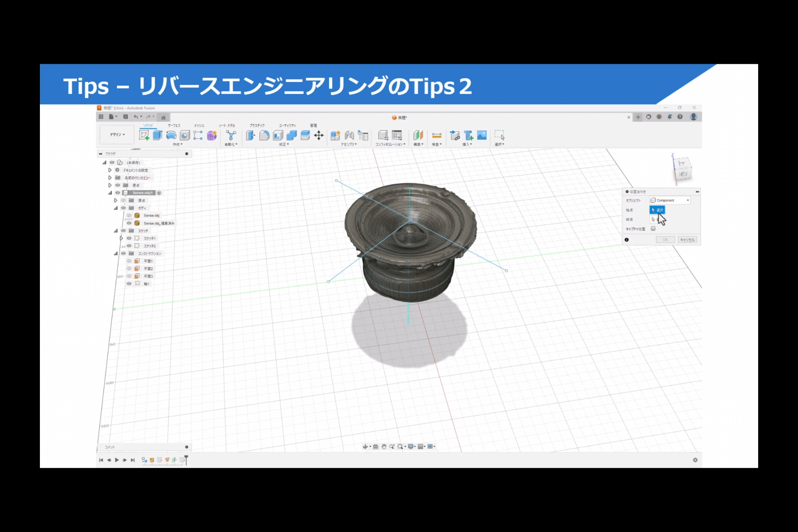The height and width of the screenshot is (532, 798).
Task: Select the Shell tool
Action: 278,135
